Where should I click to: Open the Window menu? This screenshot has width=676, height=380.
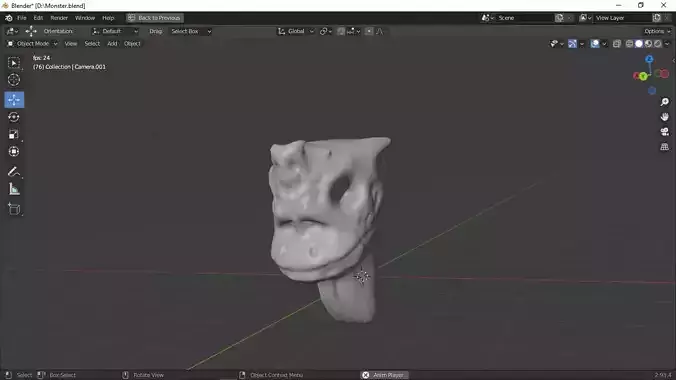coord(85,18)
